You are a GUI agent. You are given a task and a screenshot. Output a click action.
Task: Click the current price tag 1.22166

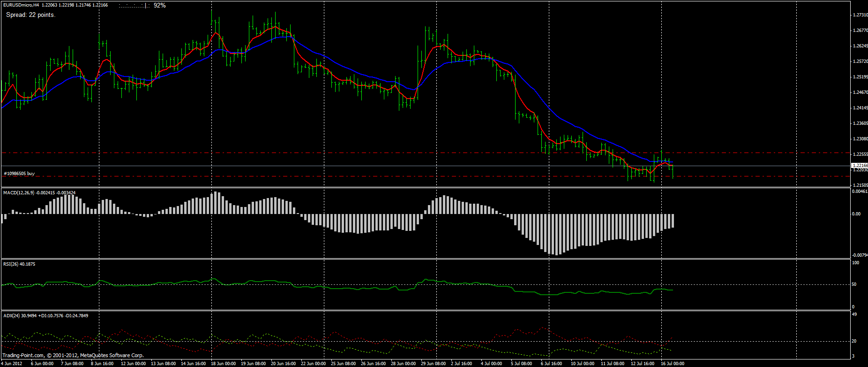tap(860, 166)
